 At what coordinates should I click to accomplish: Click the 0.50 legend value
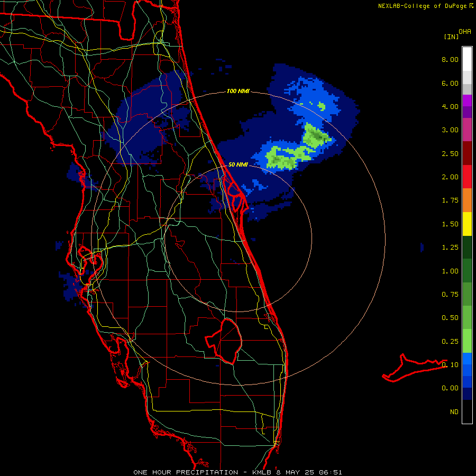click(450, 318)
